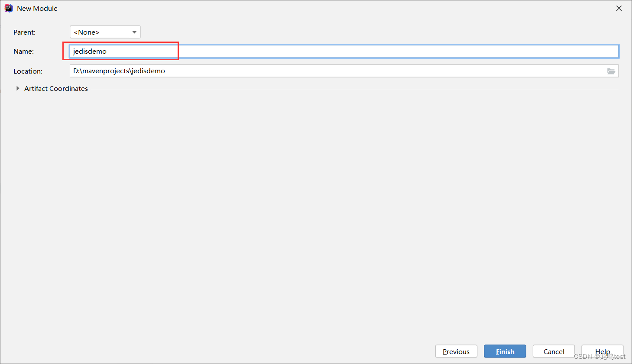
Task: Browse for location using folder icon
Action: click(611, 71)
